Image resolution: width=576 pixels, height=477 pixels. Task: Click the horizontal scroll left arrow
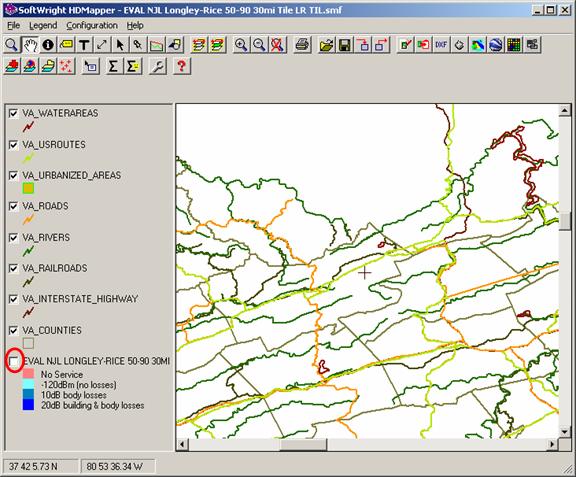click(182, 444)
